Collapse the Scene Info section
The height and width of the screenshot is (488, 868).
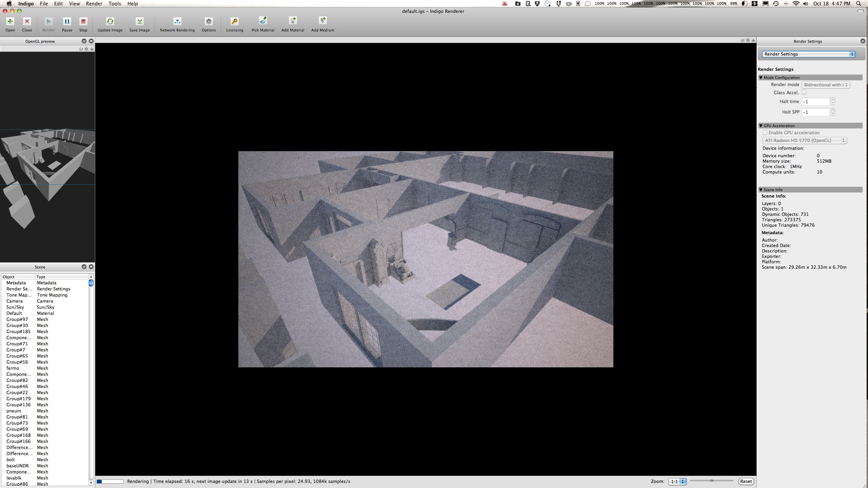pos(761,190)
